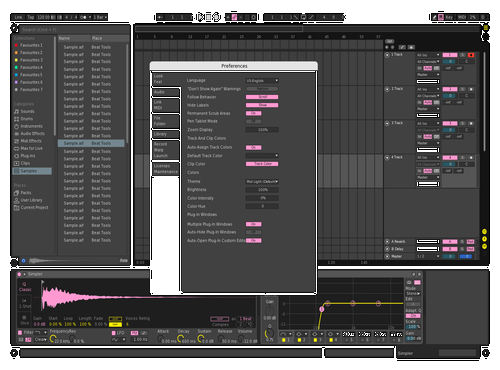The height and width of the screenshot is (370, 500).
Task: Toggle Pen Tablet Mode switch
Action: (x=254, y=121)
